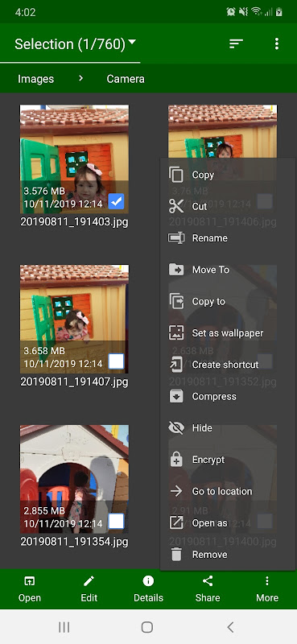The height and width of the screenshot is (644, 297).
Task: Open thumbnail of 20190811_191354.jpg
Action: pyautogui.click(x=74, y=479)
